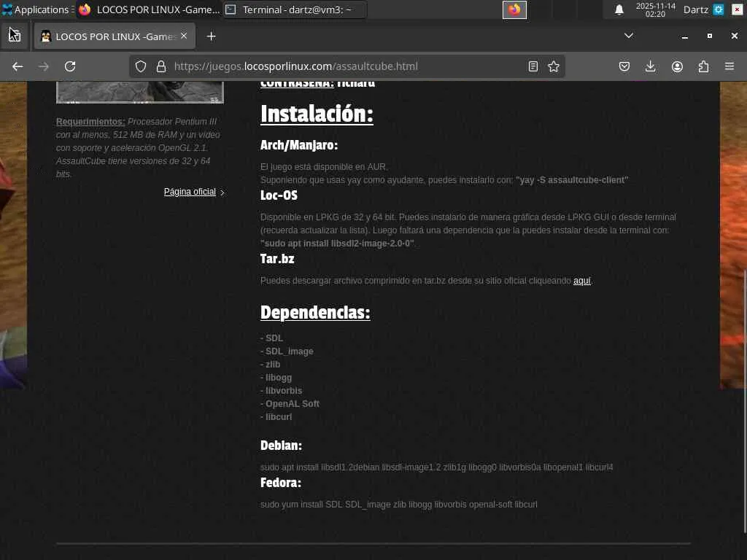Open the Pocket save icon
Viewport: 747px width, 560px height.
624,66
